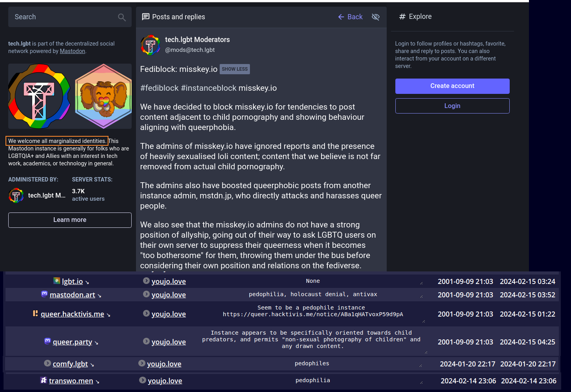Open the #fediblock hashtag
The image size is (571, 392).
[160, 88]
